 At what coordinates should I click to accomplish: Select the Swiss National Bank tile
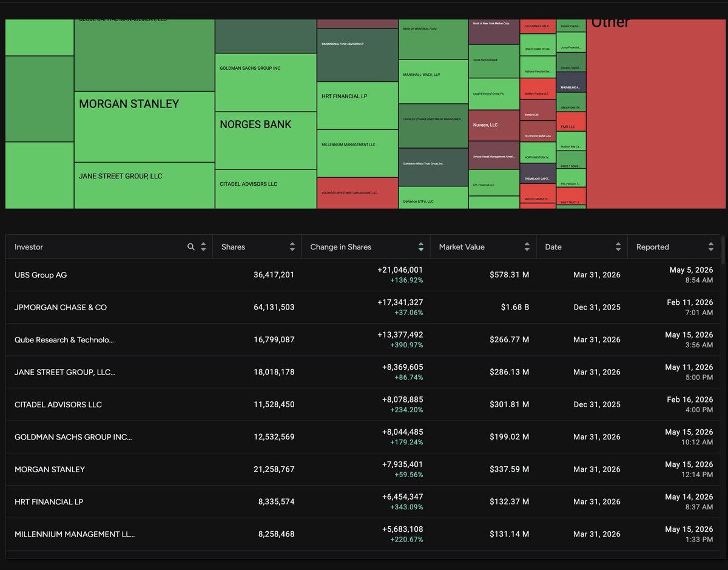494,61
